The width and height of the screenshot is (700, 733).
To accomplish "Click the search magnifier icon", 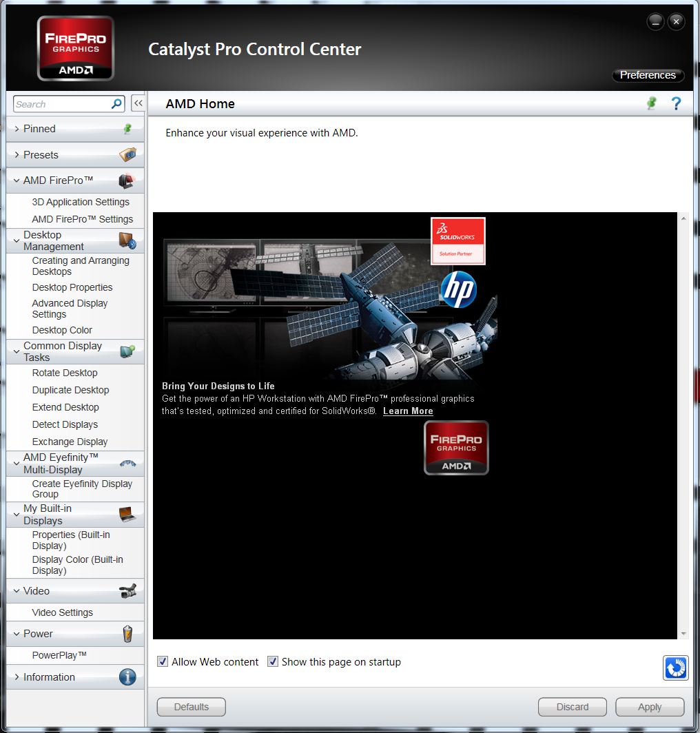I will (116, 104).
